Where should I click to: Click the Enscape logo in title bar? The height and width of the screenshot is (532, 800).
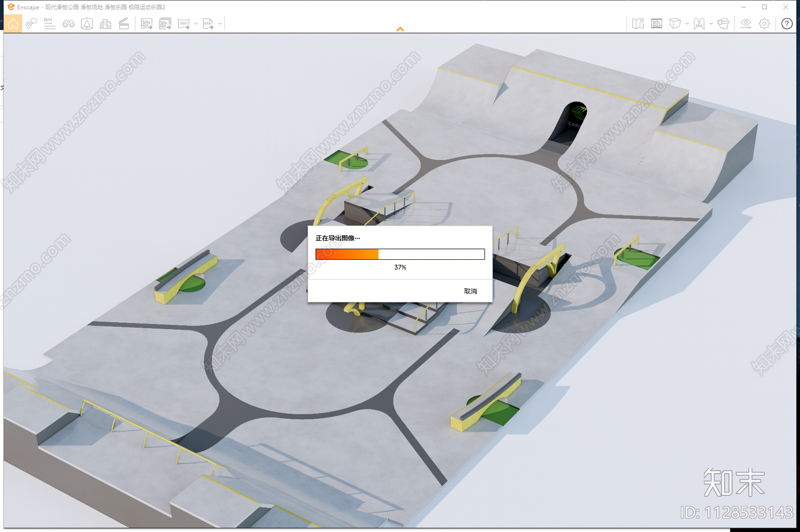pyautogui.click(x=11, y=7)
